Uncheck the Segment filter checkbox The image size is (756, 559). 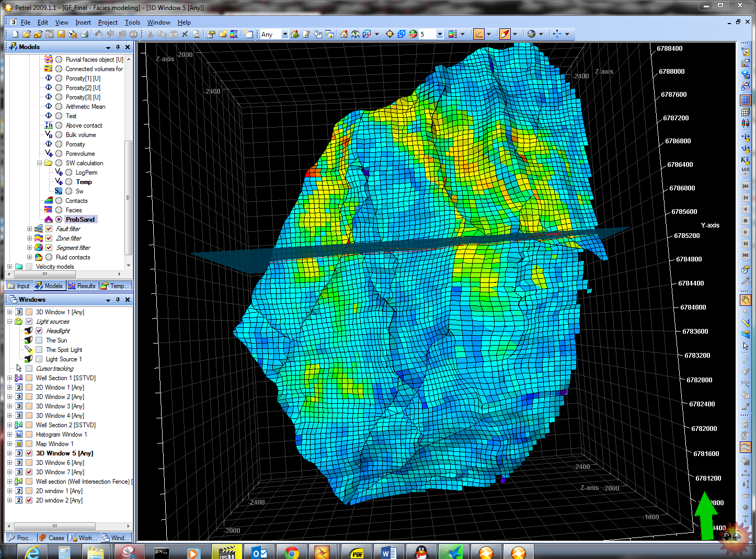49,248
